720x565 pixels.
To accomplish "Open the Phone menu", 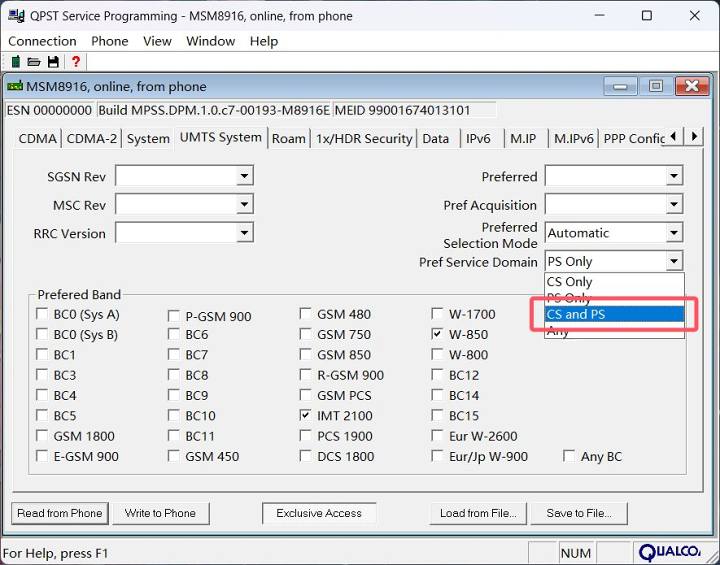I will (109, 41).
